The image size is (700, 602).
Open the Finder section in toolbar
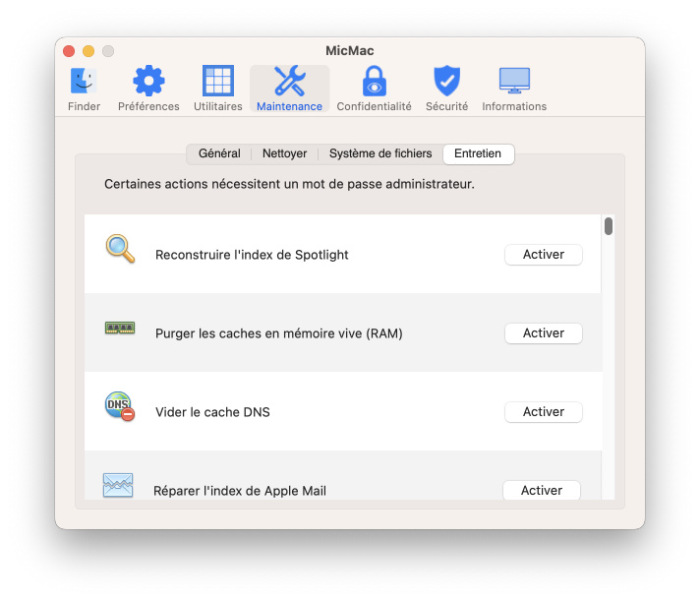84,89
